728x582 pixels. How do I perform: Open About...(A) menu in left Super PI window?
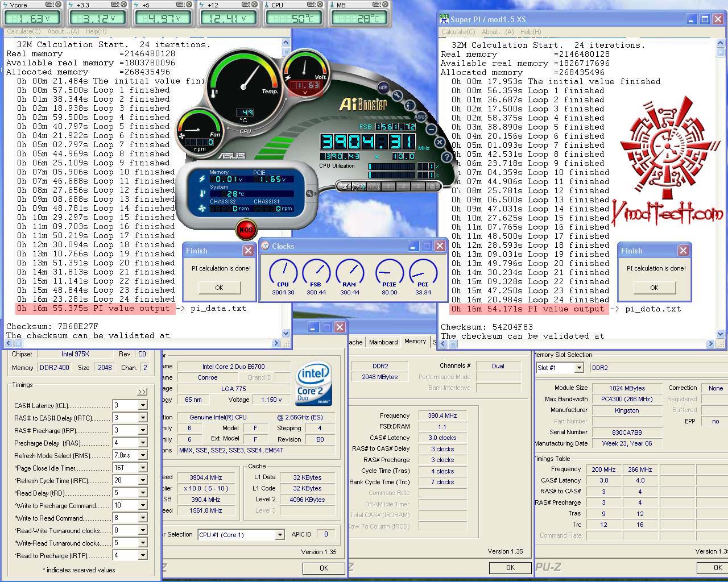click(x=63, y=31)
